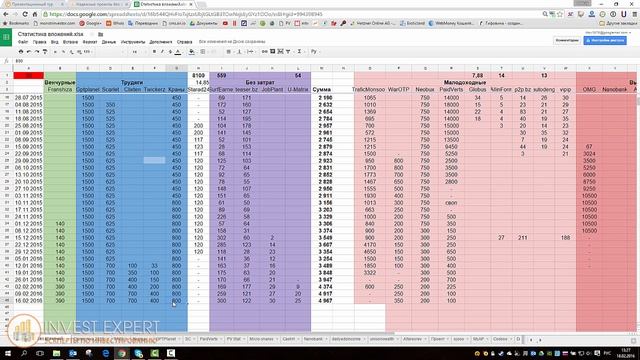Viewport: 640px width, 360px height.
Task: Open the monotoinvestor.com bookmark
Action: [x=55, y=23]
